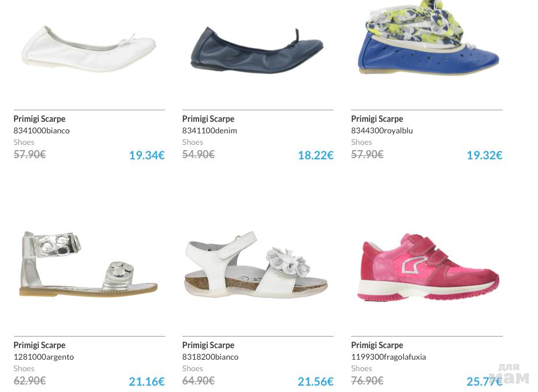The image size is (538, 392).
Task: Click Primigi Scarpe brand above 1281000argento
Action: [x=39, y=345]
